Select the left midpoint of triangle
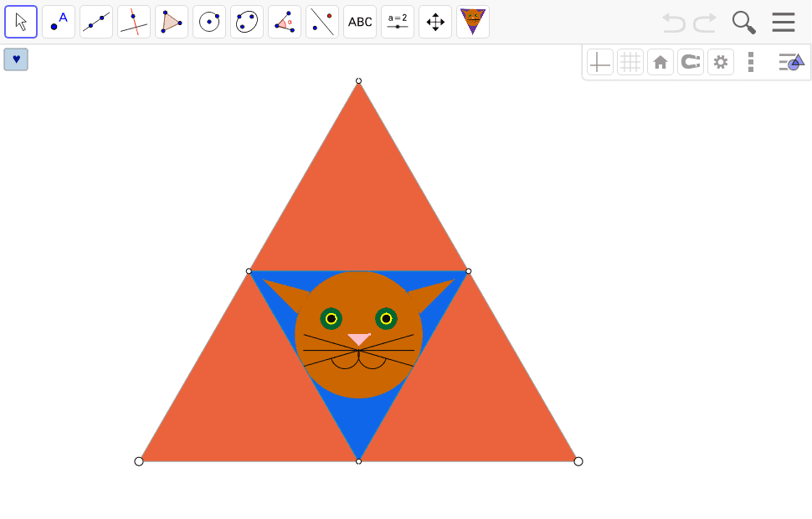The width and height of the screenshot is (812, 519). (x=249, y=271)
